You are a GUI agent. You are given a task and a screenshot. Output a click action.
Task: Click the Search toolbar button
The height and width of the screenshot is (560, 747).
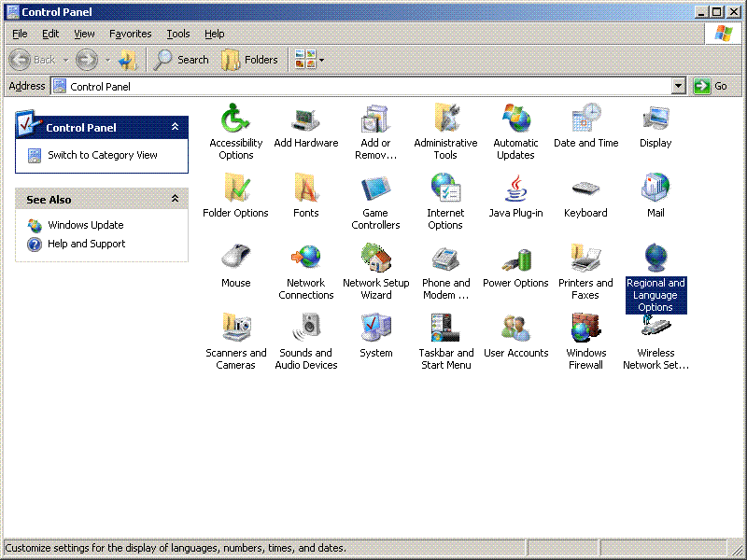[181, 60]
